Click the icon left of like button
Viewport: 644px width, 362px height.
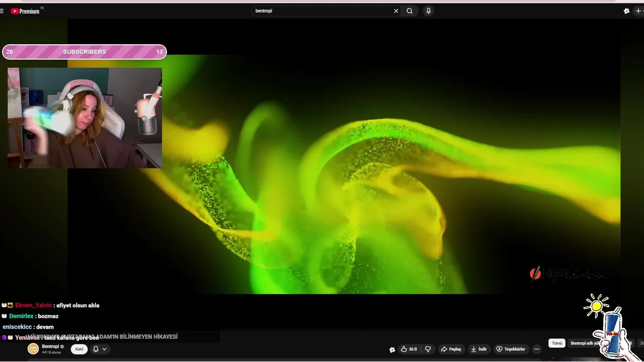click(392, 349)
